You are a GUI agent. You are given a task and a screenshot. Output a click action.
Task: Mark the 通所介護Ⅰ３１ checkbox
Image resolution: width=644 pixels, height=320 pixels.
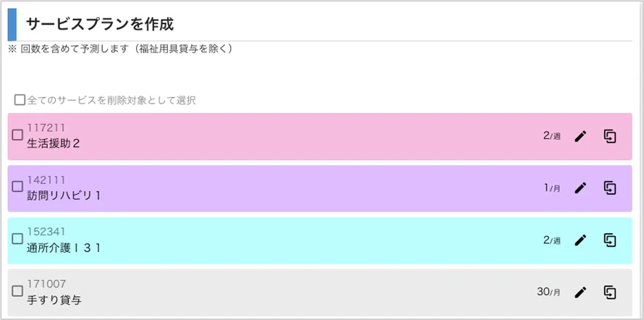coord(18,239)
